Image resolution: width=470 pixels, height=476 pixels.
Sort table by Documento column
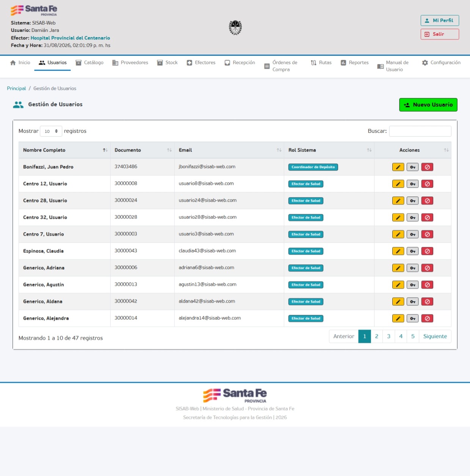tap(143, 150)
